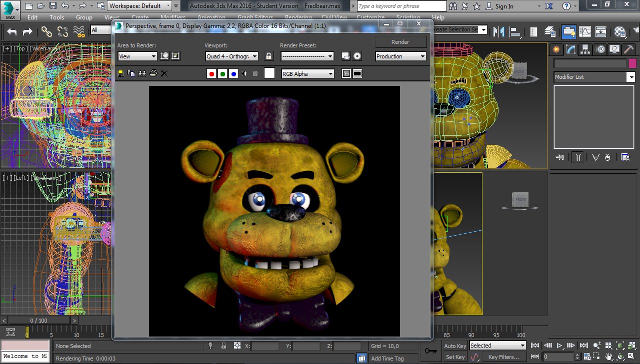
Task: Open Render Setup icon in render window
Action: 346,56
